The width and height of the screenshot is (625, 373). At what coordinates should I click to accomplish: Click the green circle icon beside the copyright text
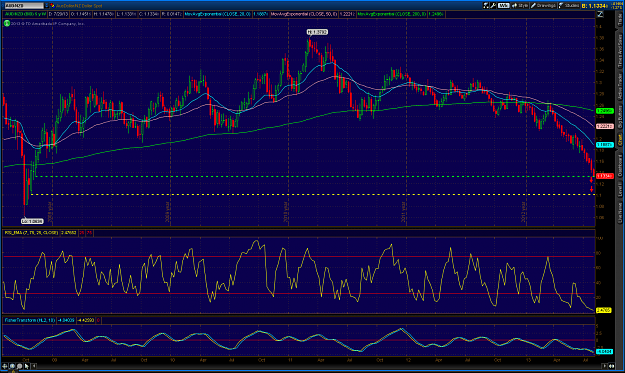[7, 24]
